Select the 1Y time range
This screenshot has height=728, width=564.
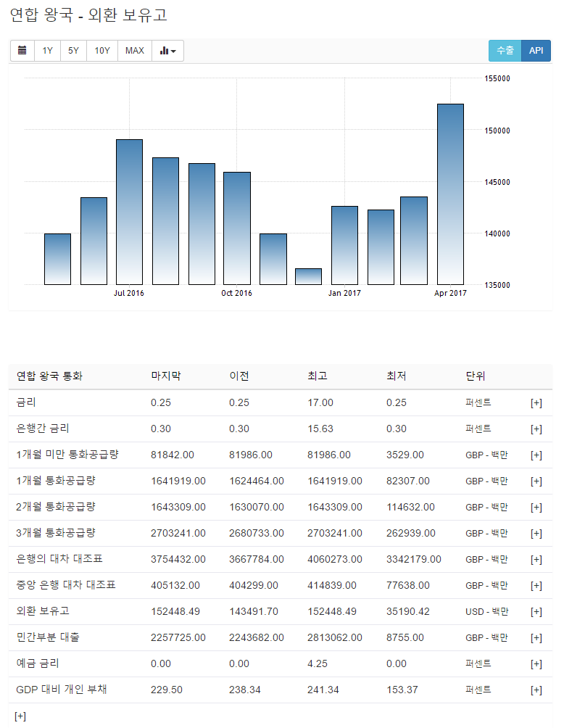47,51
